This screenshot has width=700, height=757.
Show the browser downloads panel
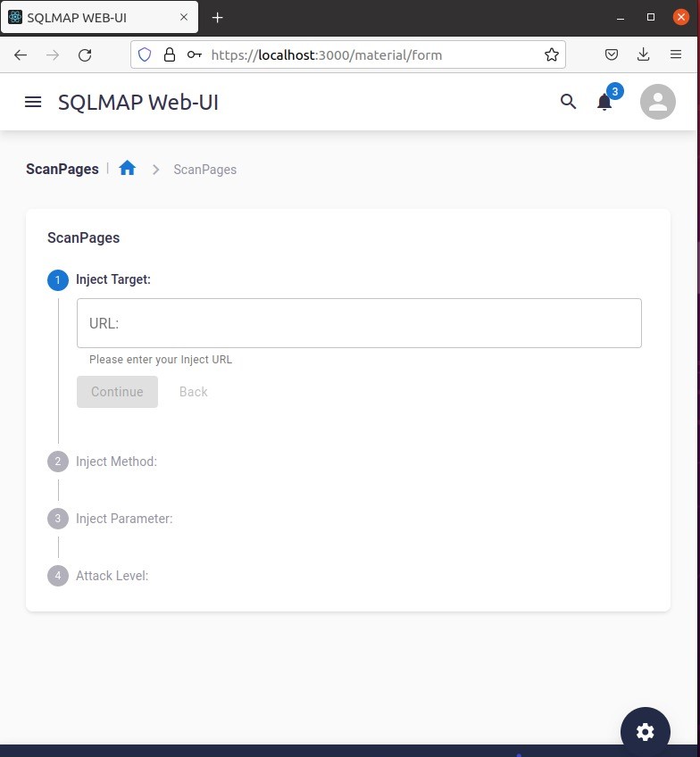tap(643, 54)
